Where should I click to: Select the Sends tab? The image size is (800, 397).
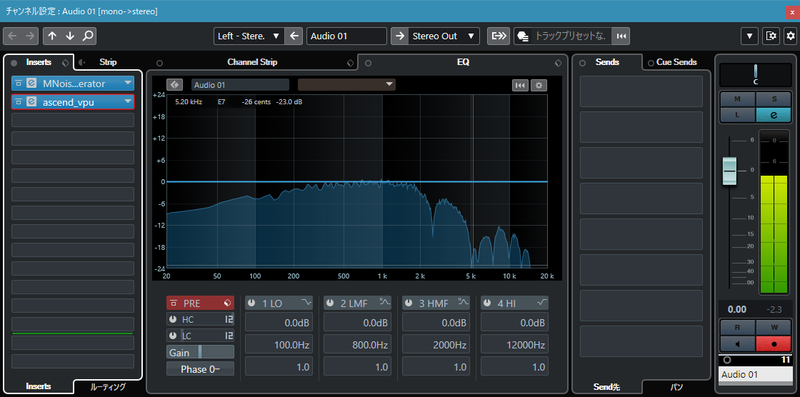607,62
